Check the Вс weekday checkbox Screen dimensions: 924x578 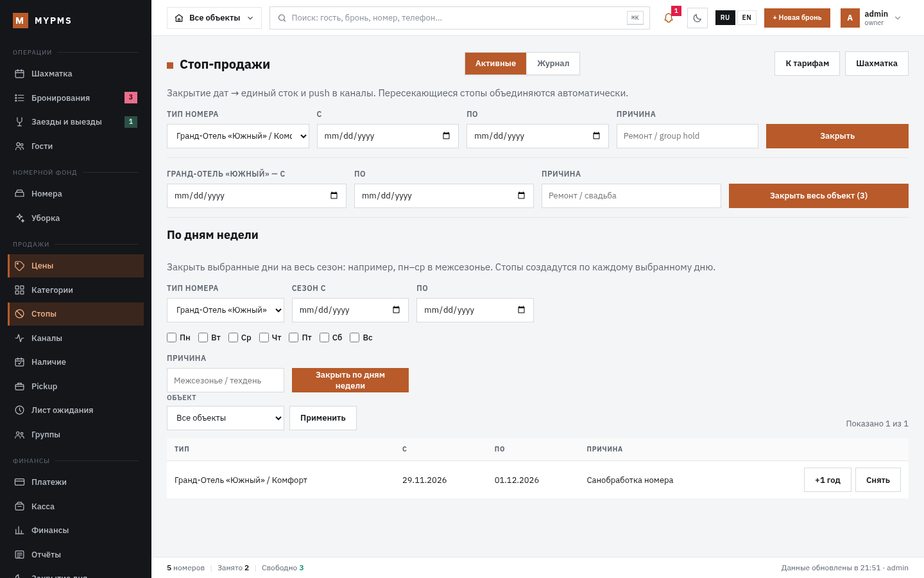tap(354, 338)
